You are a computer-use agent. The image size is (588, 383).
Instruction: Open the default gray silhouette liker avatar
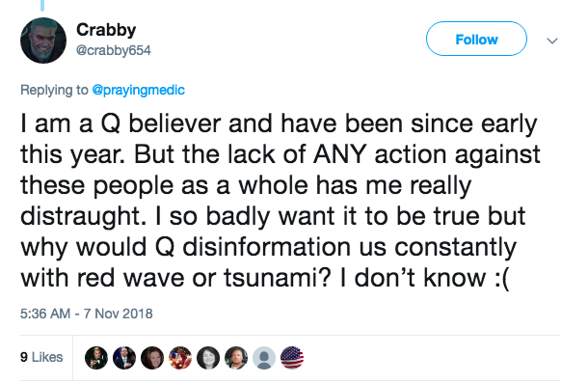(264, 358)
